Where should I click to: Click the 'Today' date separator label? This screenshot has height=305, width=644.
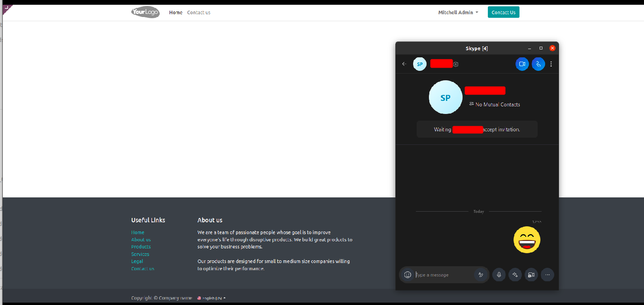click(x=478, y=212)
